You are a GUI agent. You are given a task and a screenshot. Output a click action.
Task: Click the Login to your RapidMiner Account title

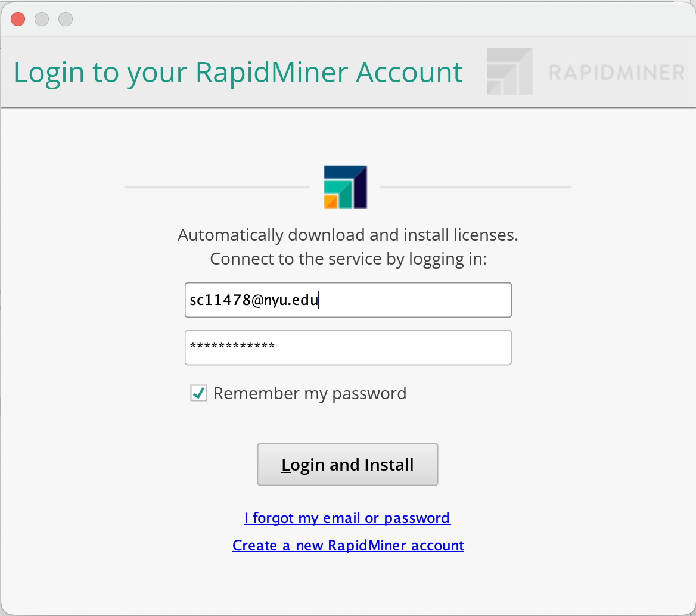click(x=238, y=71)
